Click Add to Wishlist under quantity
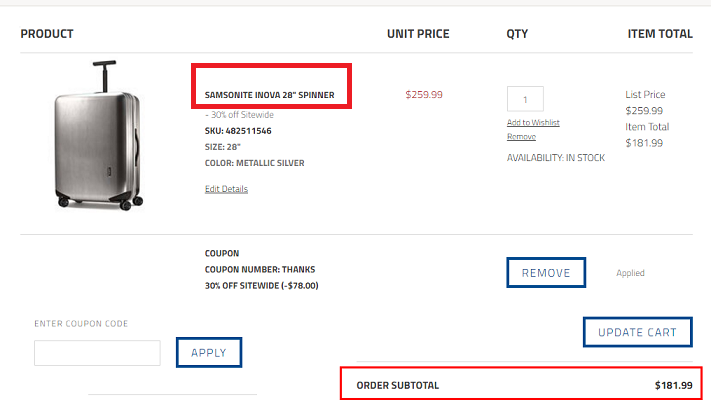 (x=533, y=122)
